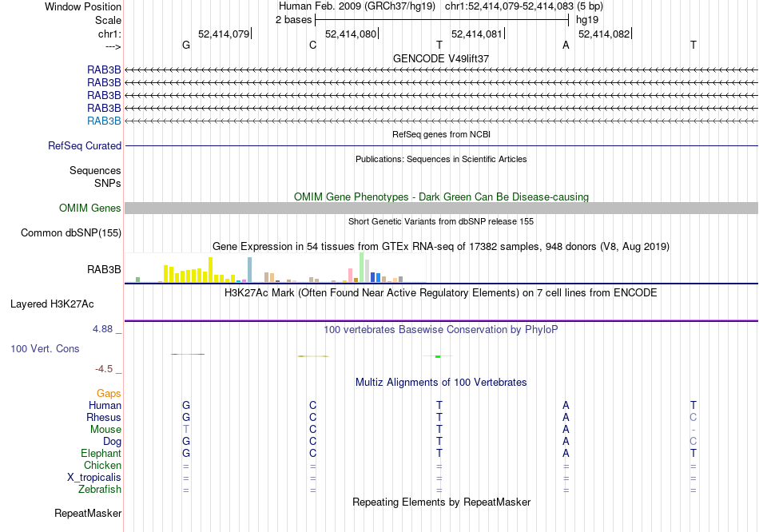This screenshot has height=532, width=759.
Task: Click the base A in the sequence ruler
Action: point(566,45)
